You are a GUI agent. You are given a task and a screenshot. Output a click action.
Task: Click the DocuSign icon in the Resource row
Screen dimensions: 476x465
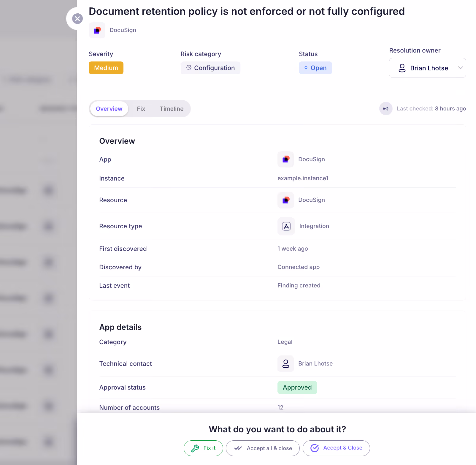coord(285,200)
